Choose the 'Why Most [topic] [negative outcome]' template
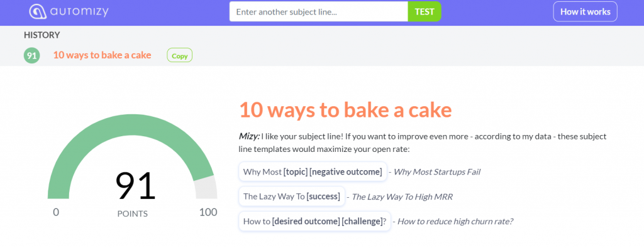This screenshot has height=248, width=644. click(x=313, y=171)
